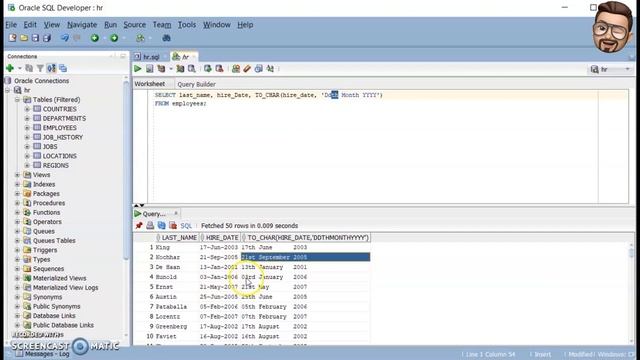Viewport: 640px width, 360px height.
Task: Expand the EMPLOYEES table node
Action: coord(27,128)
